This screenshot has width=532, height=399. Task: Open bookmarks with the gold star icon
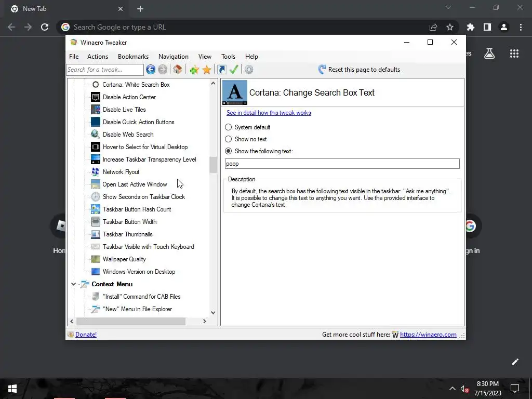[207, 70]
